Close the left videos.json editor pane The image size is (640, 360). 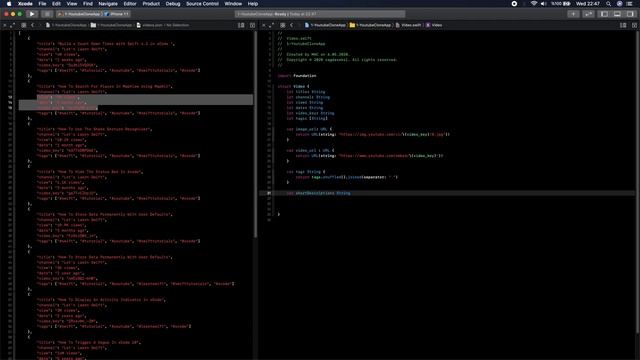pos(4,25)
